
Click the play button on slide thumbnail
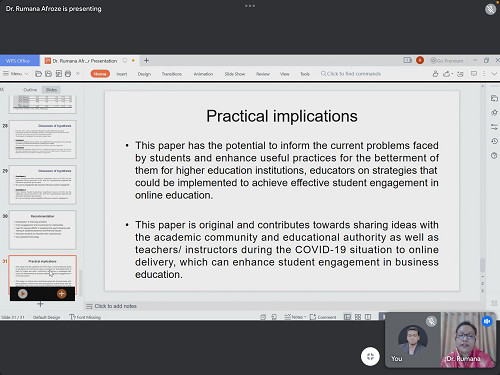click(23, 294)
